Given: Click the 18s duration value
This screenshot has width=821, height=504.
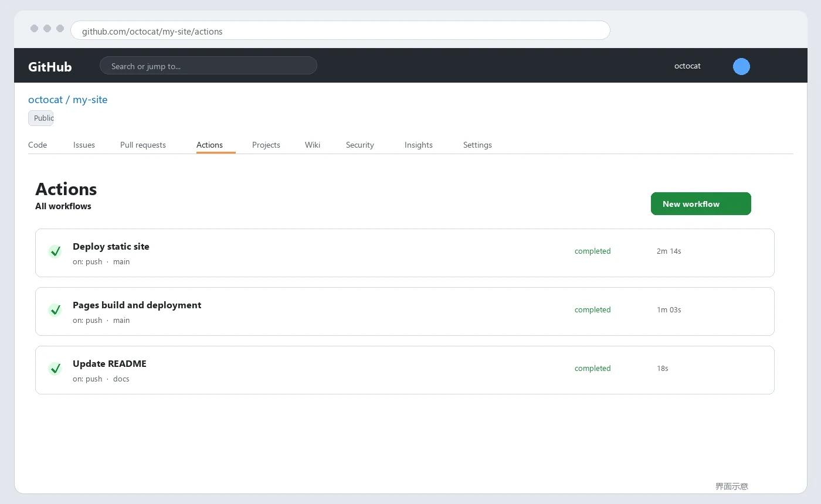Looking at the screenshot, I should click(663, 369).
